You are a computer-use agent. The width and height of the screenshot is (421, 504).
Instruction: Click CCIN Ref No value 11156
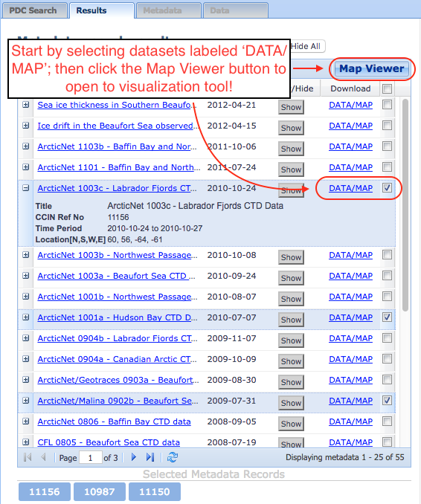(118, 217)
